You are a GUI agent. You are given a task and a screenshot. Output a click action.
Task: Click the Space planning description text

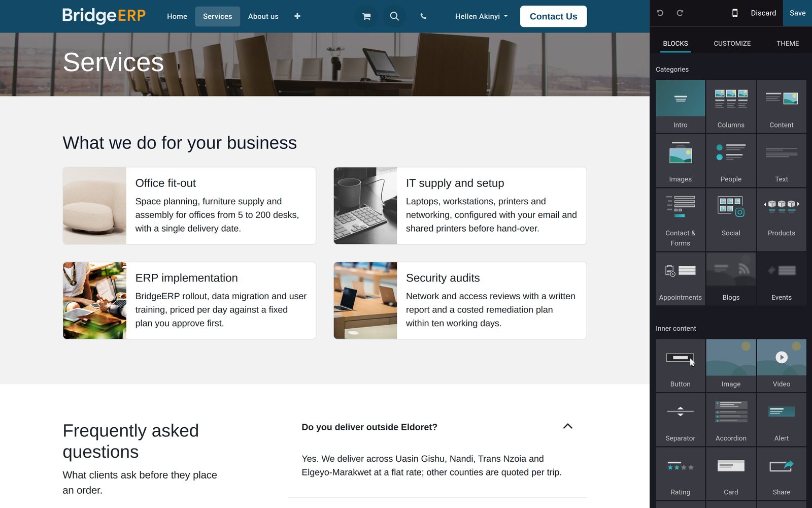[217, 215]
